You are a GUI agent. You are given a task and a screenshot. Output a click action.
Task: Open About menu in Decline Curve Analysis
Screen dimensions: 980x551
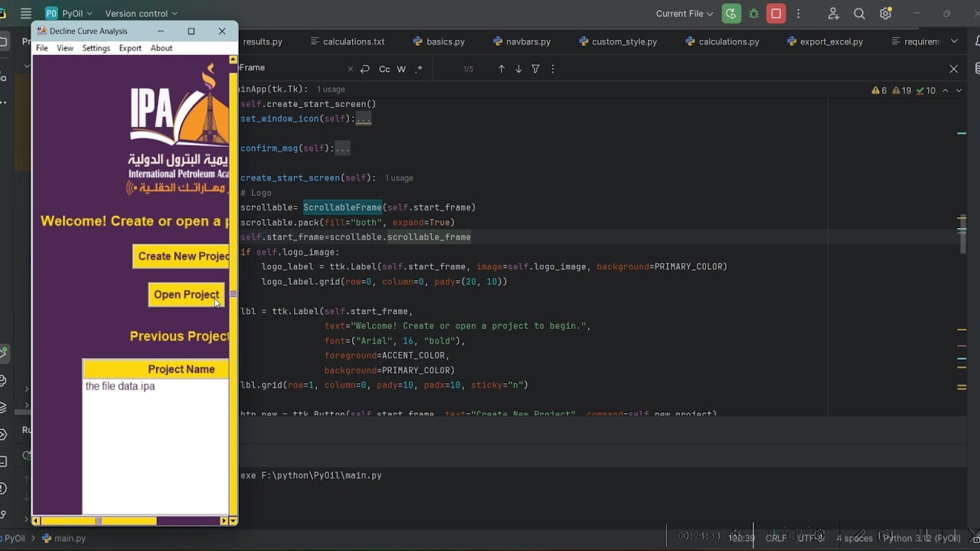(x=162, y=48)
